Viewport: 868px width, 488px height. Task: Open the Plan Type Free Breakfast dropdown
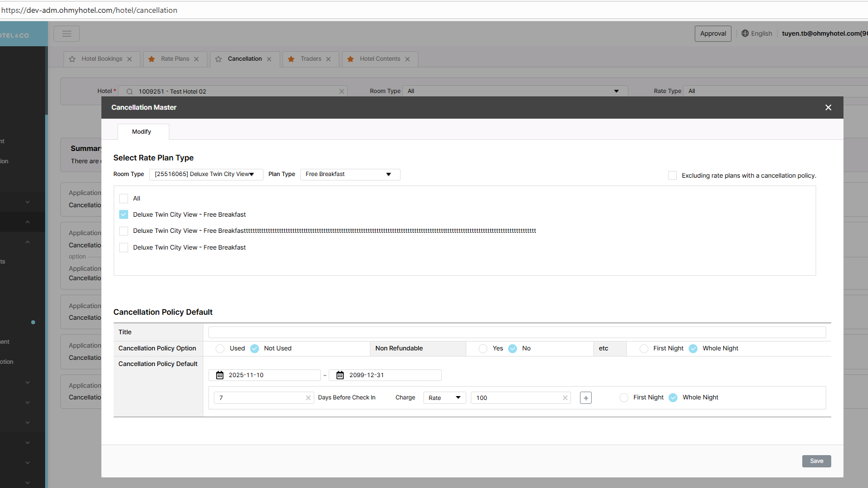point(349,174)
